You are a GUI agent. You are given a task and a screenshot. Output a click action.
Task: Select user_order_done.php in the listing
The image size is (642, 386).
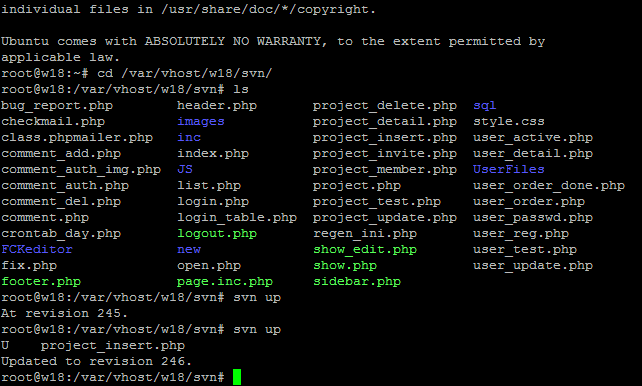point(549,185)
